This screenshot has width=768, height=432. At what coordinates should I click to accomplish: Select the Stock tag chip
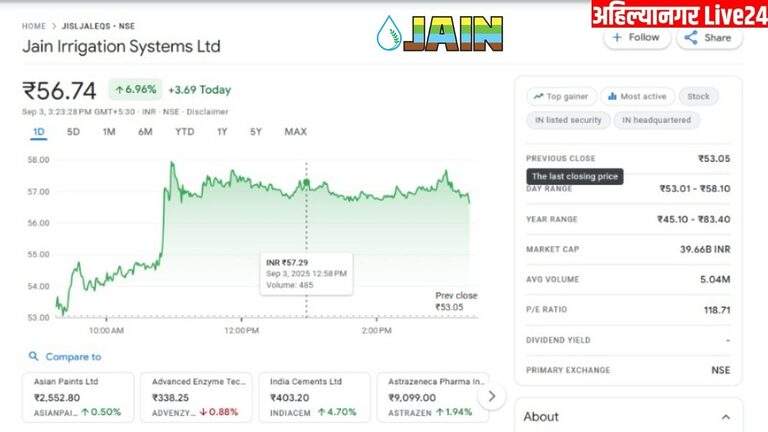tap(698, 97)
